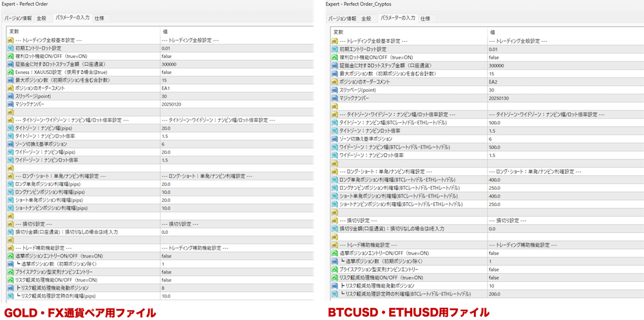Click the スリッページ(point) value 30 in left window
644x320 pixels.
point(165,96)
